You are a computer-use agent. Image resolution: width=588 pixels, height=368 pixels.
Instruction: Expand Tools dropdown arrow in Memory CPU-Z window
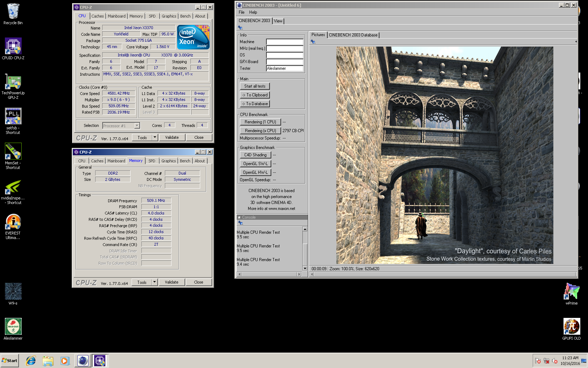click(154, 282)
